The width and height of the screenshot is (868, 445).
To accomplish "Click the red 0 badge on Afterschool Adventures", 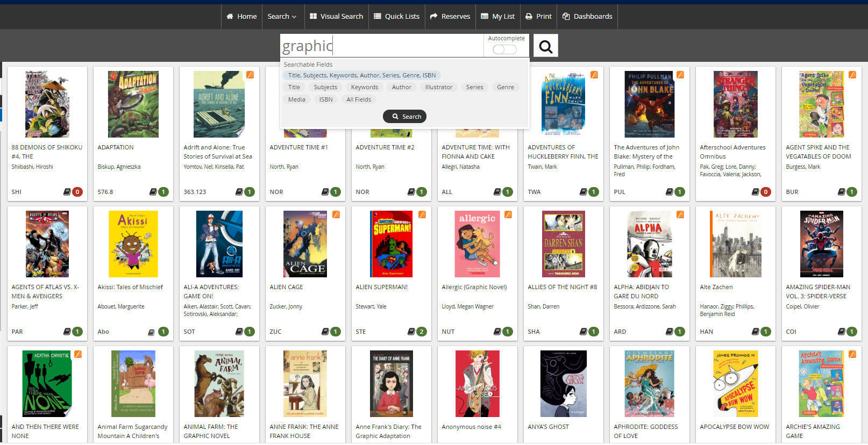I will 766,192.
